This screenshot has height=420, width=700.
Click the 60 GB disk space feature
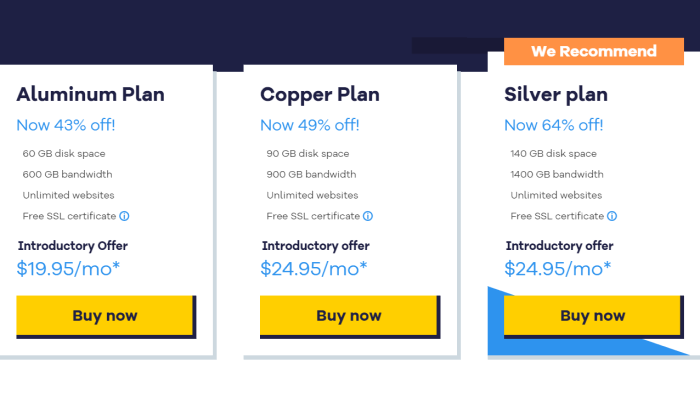(64, 154)
